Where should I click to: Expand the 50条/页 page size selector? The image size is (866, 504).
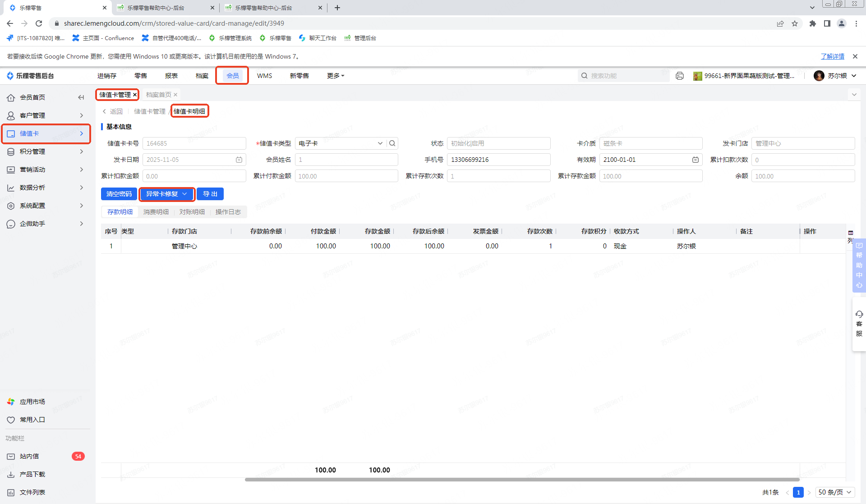tap(835, 492)
